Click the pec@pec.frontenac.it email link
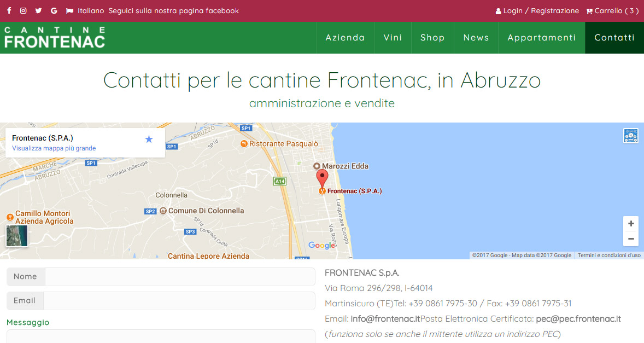Image resolution: width=644 pixels, height=343 pixels. click(578, 319)
